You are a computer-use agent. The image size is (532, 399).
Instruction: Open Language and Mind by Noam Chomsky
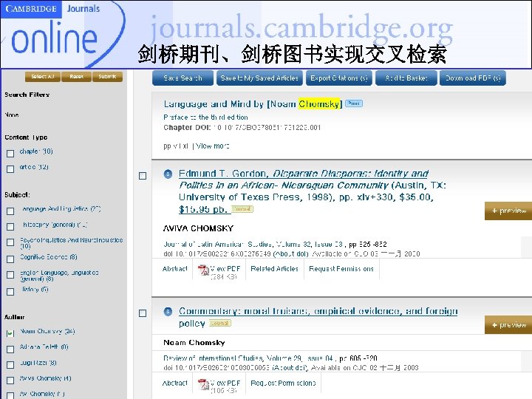[x=253, y=104]
